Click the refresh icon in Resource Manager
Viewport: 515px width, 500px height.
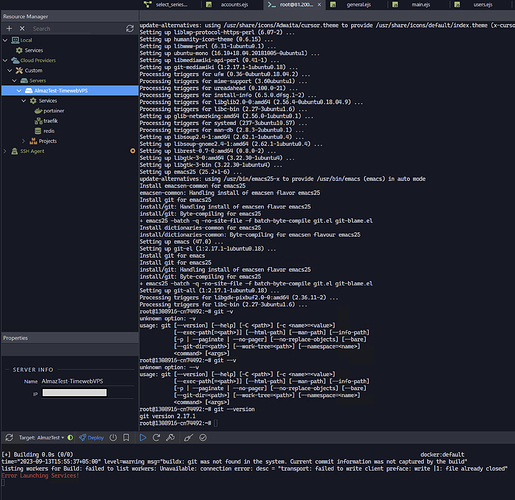tap(130, 29)
